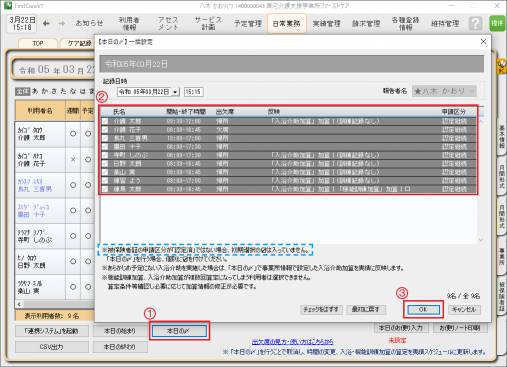The width and height of the screenshot is (507, 367).
Task: Click the さ kana filter
Action: tap(54, 91)
